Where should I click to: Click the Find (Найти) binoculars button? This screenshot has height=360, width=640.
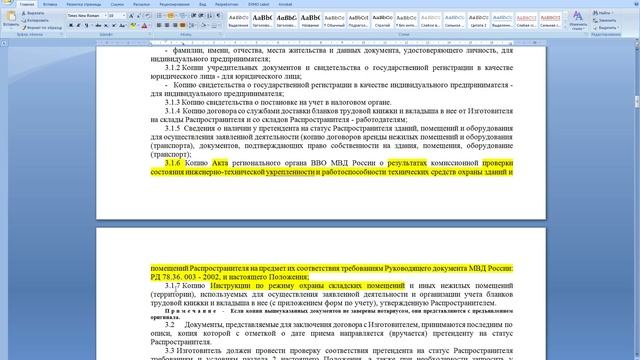tap(602, 13)
